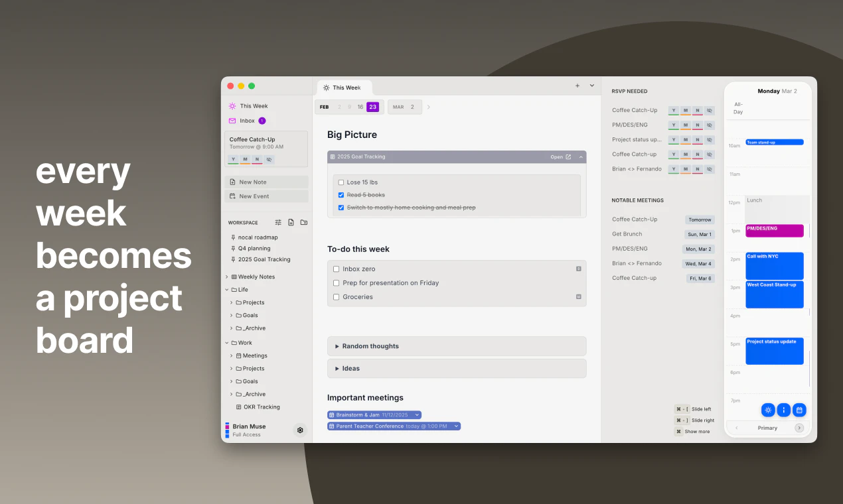843x504 pixels.
Task: Click the Wed, Mar 4 date chip
Action: point(699,263)
